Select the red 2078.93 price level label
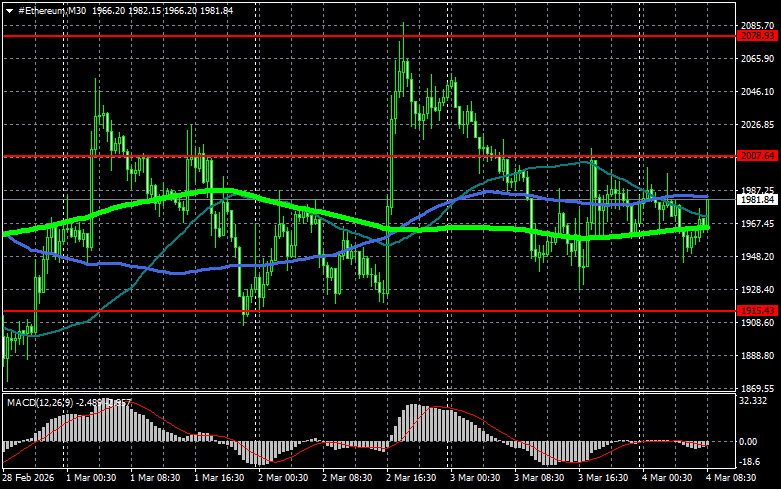This screenshot has height=489, width=781. (758, 36)
